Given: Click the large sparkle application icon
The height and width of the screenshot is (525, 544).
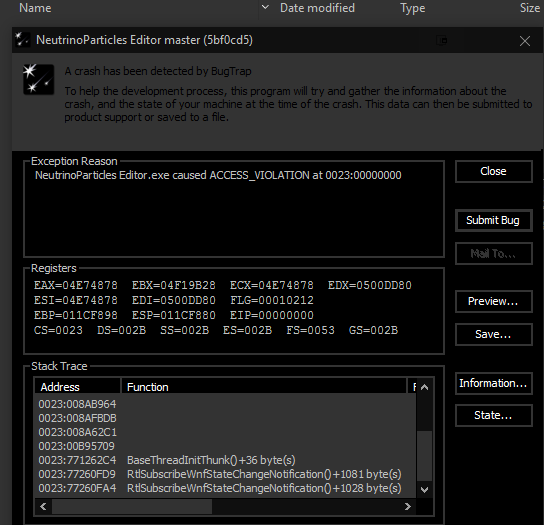Looking at the screenshot, I should [39, 79].
